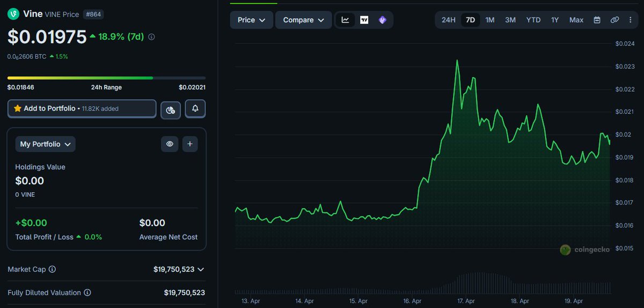Select the line chart view toggle

[x=346, y=20]
